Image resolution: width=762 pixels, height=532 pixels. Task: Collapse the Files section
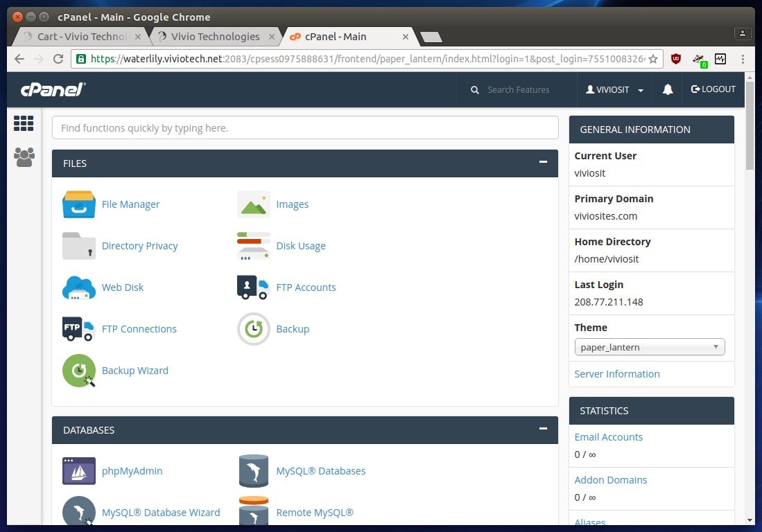(x=544, y=161)
